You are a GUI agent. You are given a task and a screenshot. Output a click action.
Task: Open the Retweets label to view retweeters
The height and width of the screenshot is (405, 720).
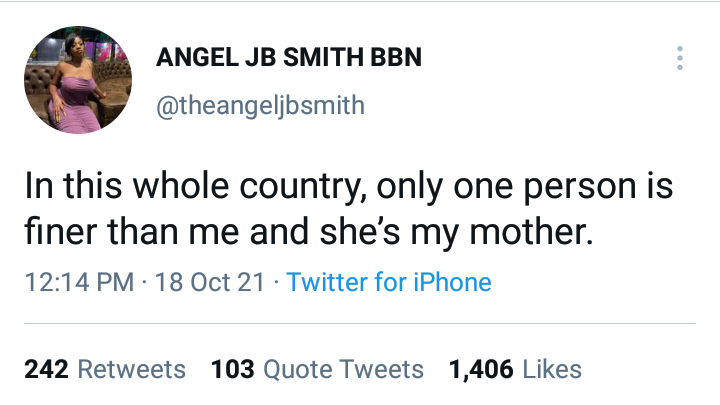(x=131, y=370)
